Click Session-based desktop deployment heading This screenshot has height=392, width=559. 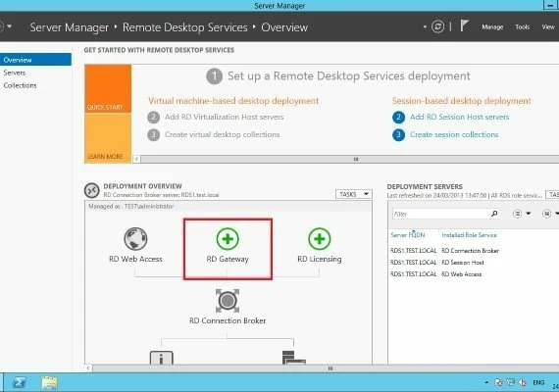click(461, 101)
